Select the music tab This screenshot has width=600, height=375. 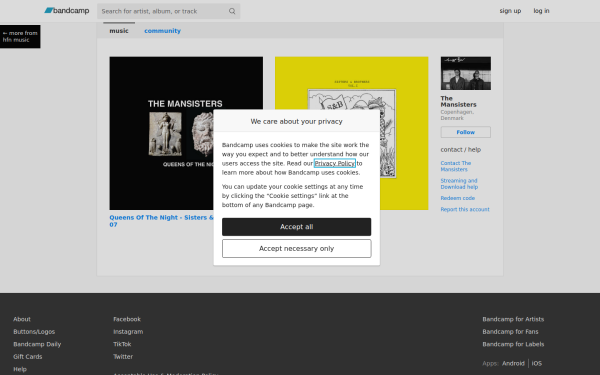tap(119, 31)
